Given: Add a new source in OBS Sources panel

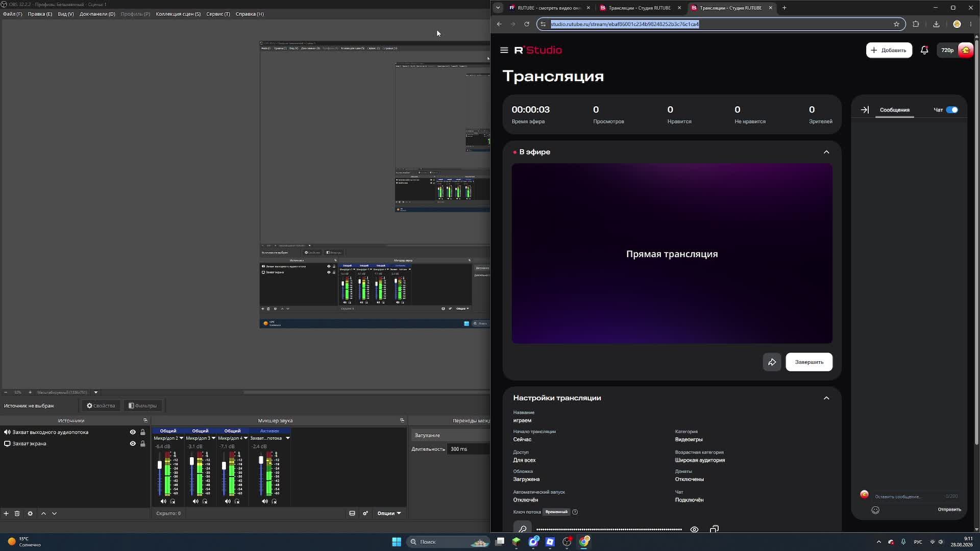Looking at the screenshot, I should [6, 513].
